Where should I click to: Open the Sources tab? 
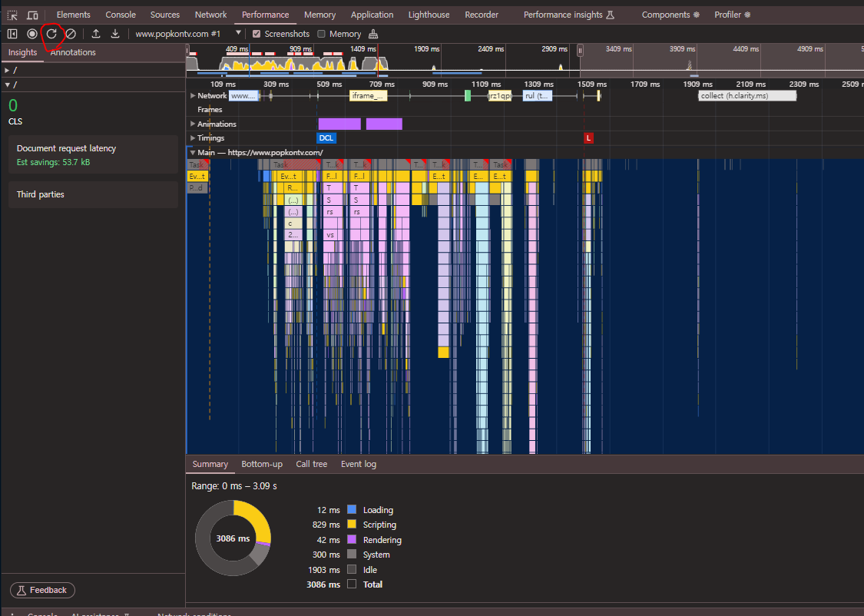tap(165, 15)
